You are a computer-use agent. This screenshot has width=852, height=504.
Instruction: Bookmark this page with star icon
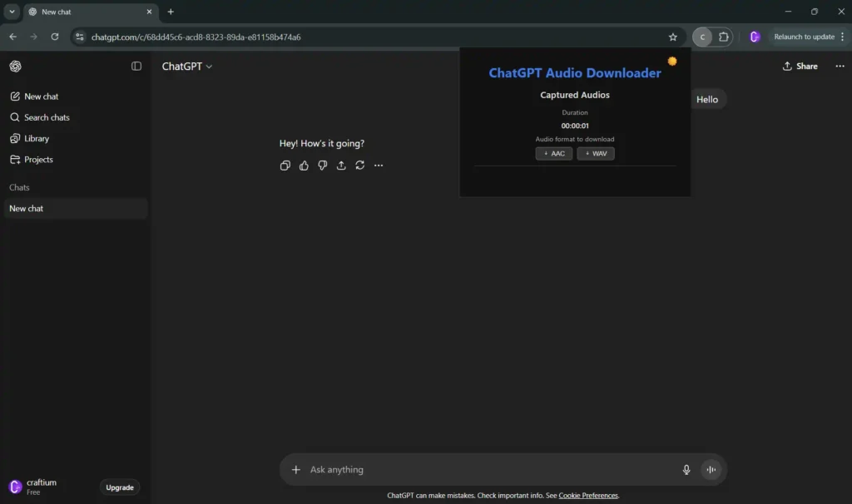[x=672, y=37]
